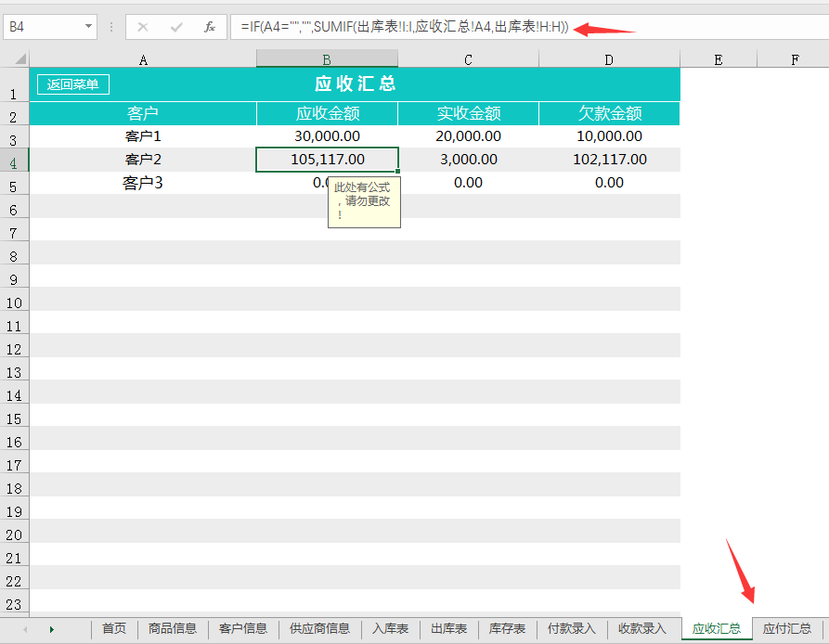829x644 pixels.
Task: Switch to the 商品信息 sheet tab
Action: tap(173, 628)
